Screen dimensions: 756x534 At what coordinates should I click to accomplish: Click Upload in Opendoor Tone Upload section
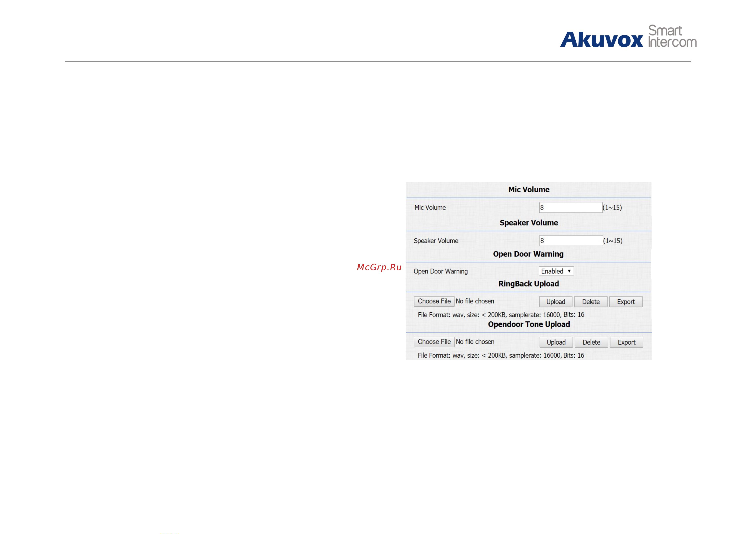click(556, 342)
